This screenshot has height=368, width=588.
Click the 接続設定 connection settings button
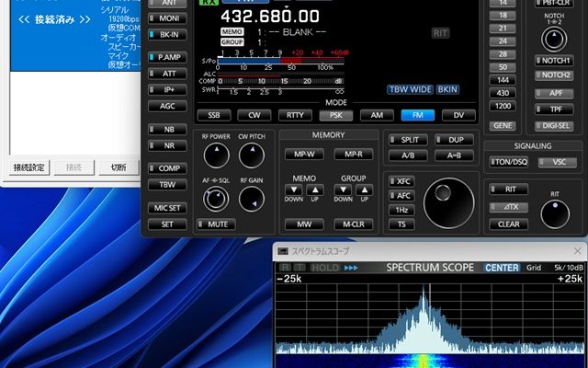tap(29, 167)
